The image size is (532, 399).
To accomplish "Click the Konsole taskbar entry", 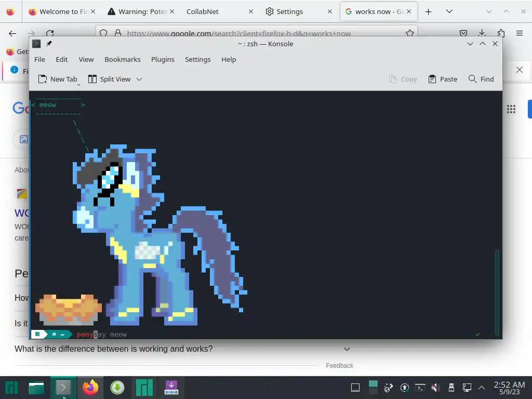I will click(63, 388).
